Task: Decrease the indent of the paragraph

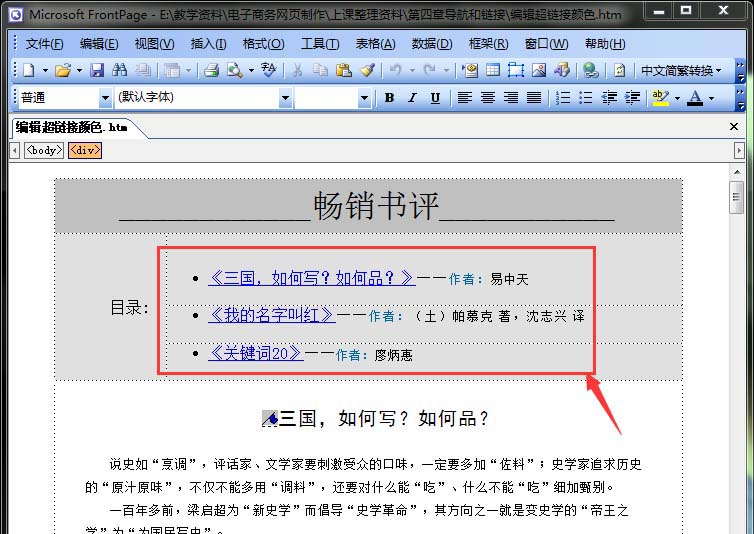Action: [x=609, y=98]
